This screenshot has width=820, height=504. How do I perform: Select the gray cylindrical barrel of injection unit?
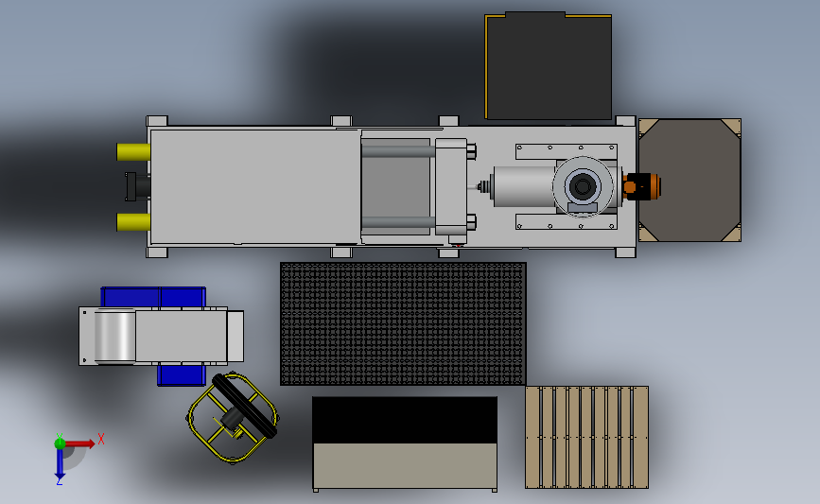523,186
